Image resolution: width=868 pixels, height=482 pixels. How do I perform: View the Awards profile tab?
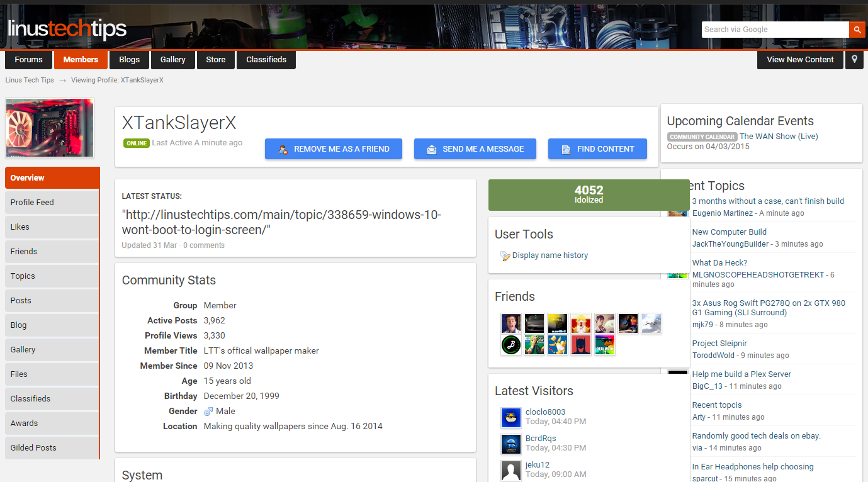tap(52, 423)
